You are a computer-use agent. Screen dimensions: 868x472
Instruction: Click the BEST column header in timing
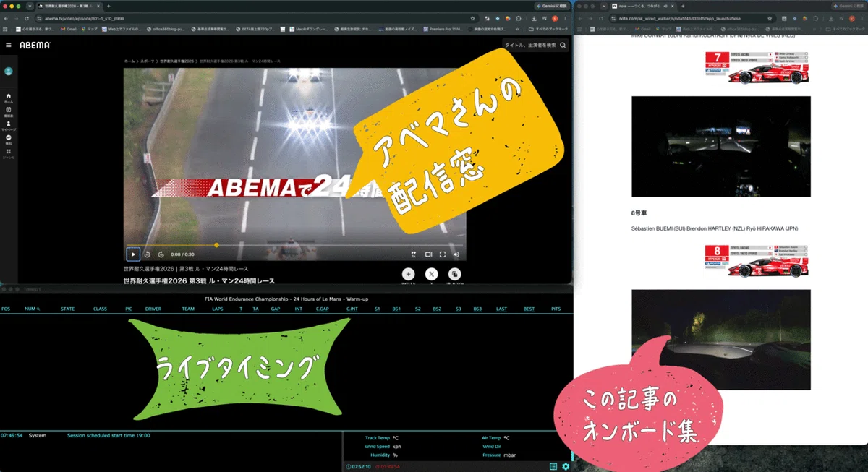tap(529, 309)
